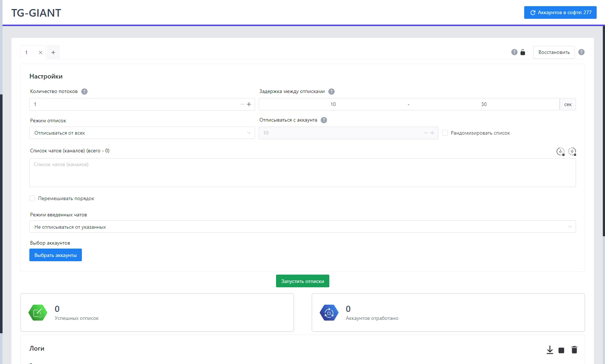
Task: Click help icon right of Восстановить button
Action: (581, 52)
